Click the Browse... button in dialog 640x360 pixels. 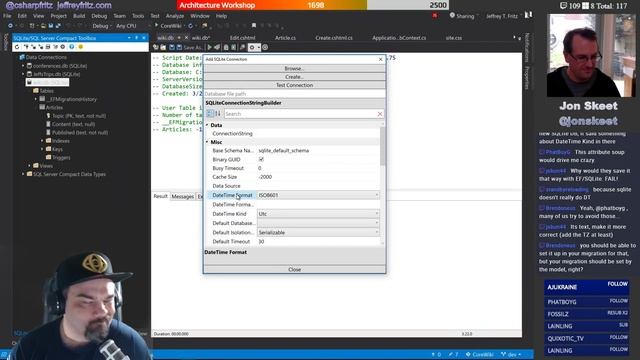coord(294,68)
